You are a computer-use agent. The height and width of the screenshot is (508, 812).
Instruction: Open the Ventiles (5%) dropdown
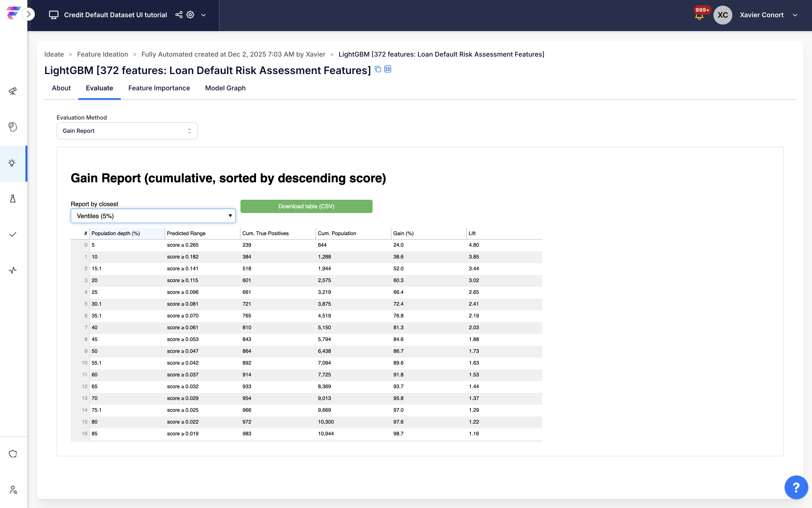coord(153,216)
